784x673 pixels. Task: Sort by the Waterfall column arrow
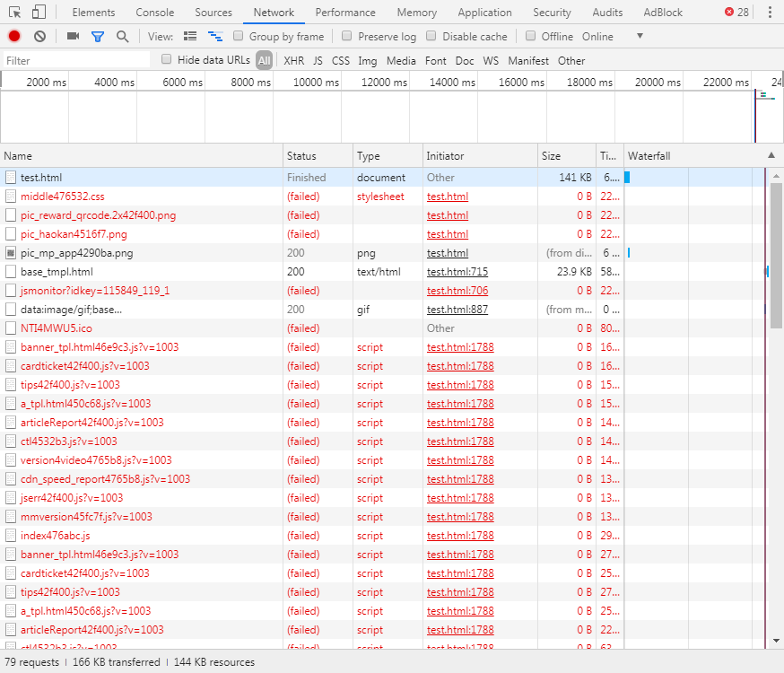(771, 156)
